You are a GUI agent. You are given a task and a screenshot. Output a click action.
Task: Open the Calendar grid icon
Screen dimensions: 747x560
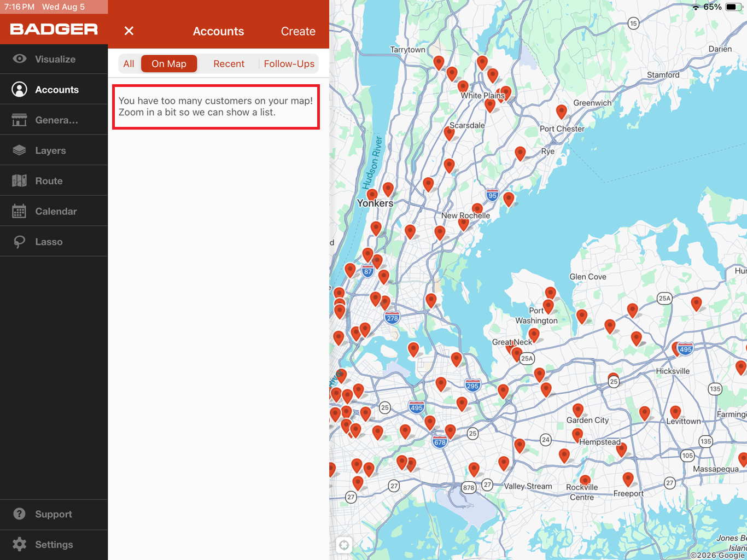click(20, 211)
